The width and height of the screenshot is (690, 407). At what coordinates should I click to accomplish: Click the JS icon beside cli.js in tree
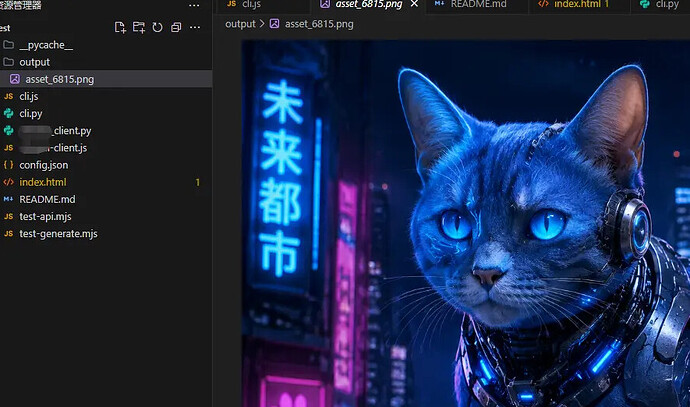pyautogui.click(x=8, y=96)
